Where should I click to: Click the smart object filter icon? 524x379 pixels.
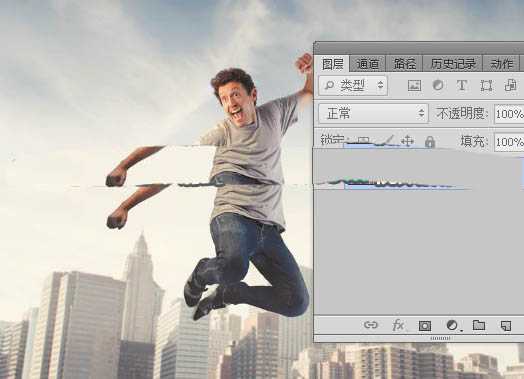point(510,85)
